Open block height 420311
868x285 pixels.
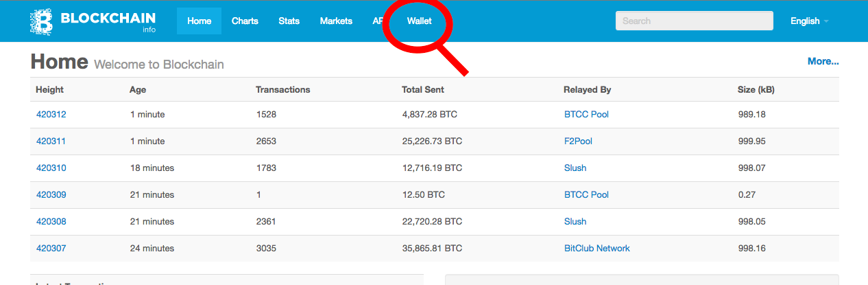(x=51, y=141)
